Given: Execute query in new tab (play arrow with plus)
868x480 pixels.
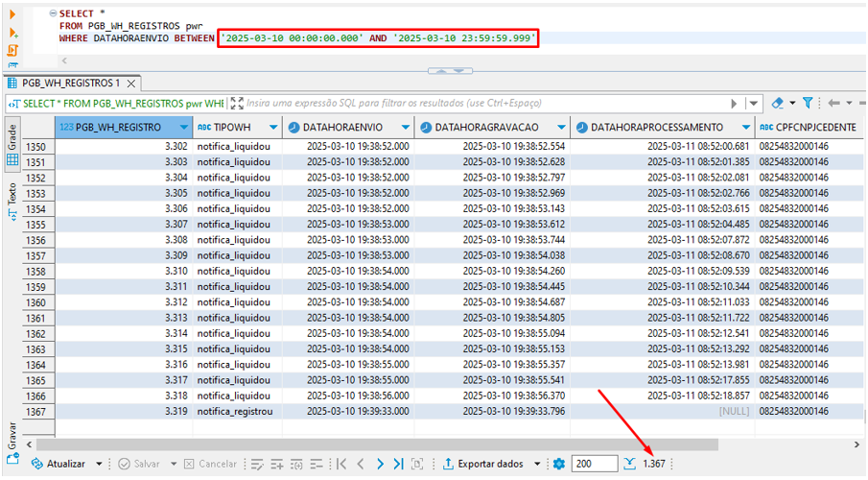Looking at the screenshot, I should point(13,33).
